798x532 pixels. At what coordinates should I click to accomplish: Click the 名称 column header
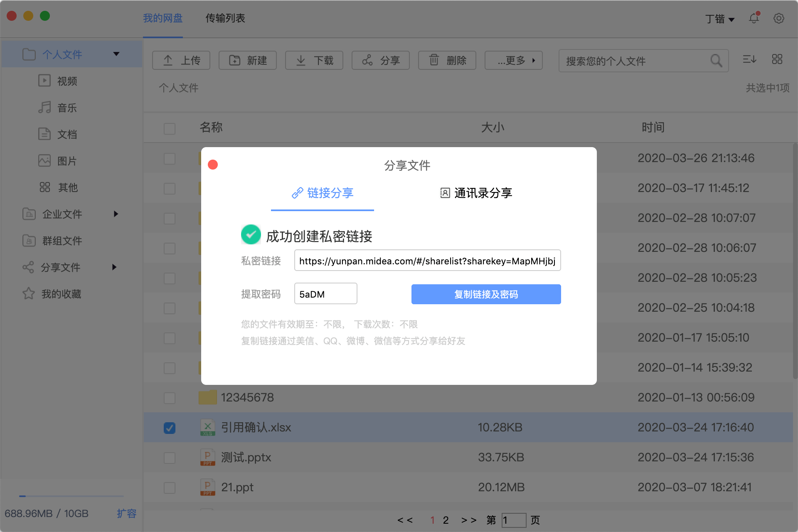(x=211, y=127)
